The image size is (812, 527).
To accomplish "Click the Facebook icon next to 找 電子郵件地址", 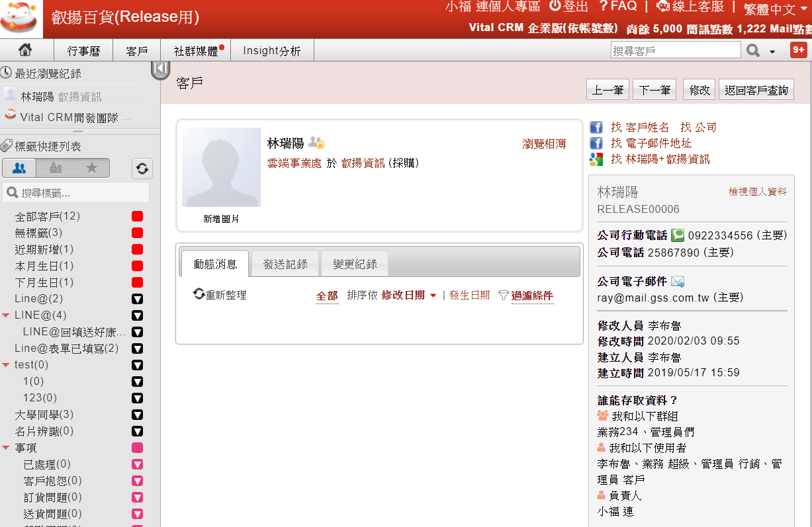I will [x=596, y=143].
